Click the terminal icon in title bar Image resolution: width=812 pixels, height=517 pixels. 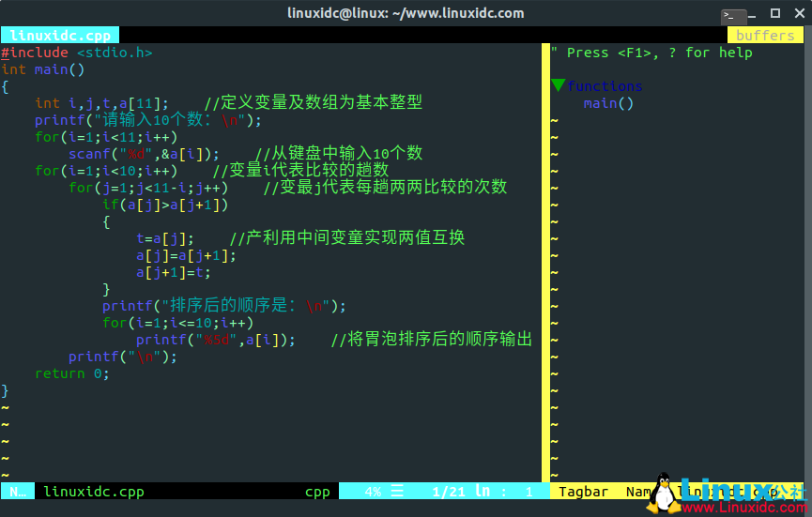tap(733, 16)
